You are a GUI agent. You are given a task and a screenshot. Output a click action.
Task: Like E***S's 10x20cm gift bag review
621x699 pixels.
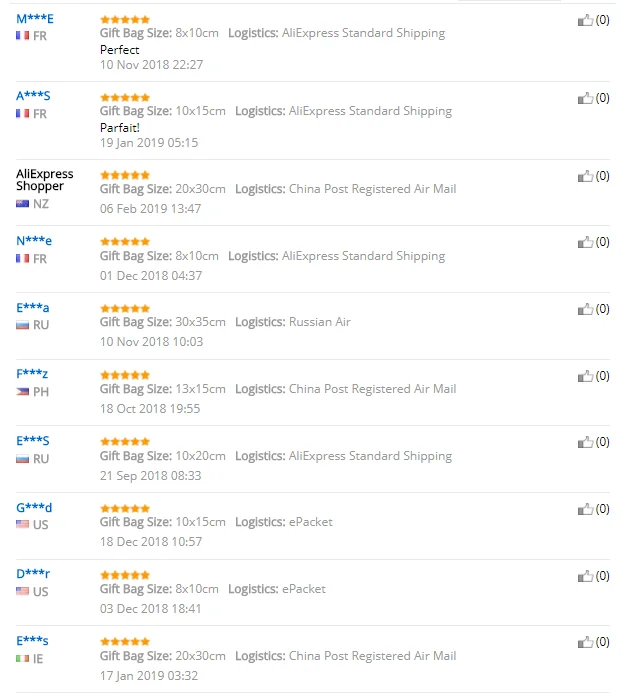pyautogui.click(x=585, y=442)
